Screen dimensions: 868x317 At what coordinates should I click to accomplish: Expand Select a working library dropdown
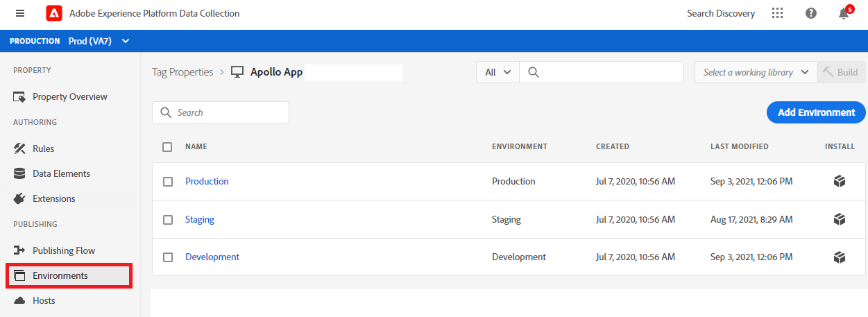[756, 72]
